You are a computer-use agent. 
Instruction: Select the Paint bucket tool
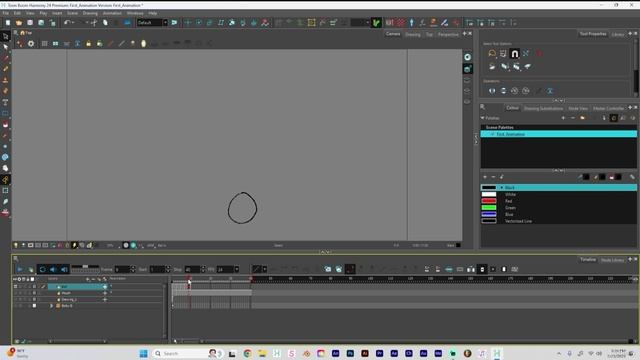[5, 124]
